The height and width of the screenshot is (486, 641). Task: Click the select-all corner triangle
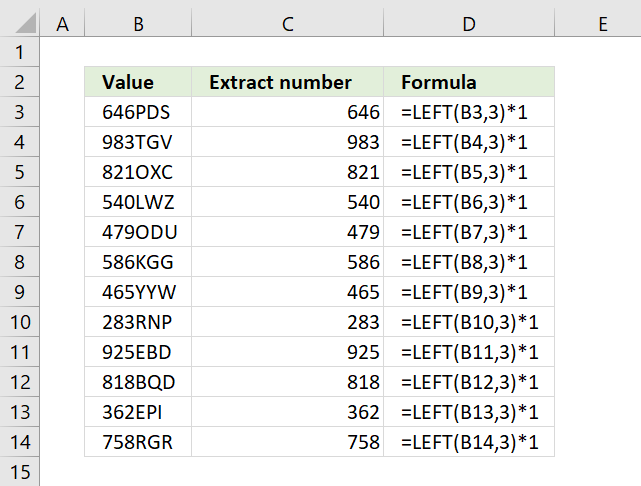pyautogui.click(x=26, y=22)
